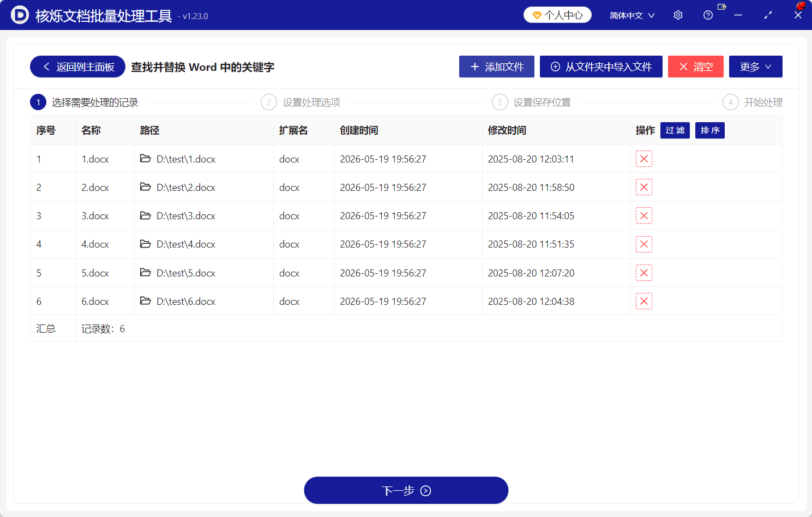812x517 pixels.
Task: Open folder icon for D:\test\6.docx
Action: [146, 300]
